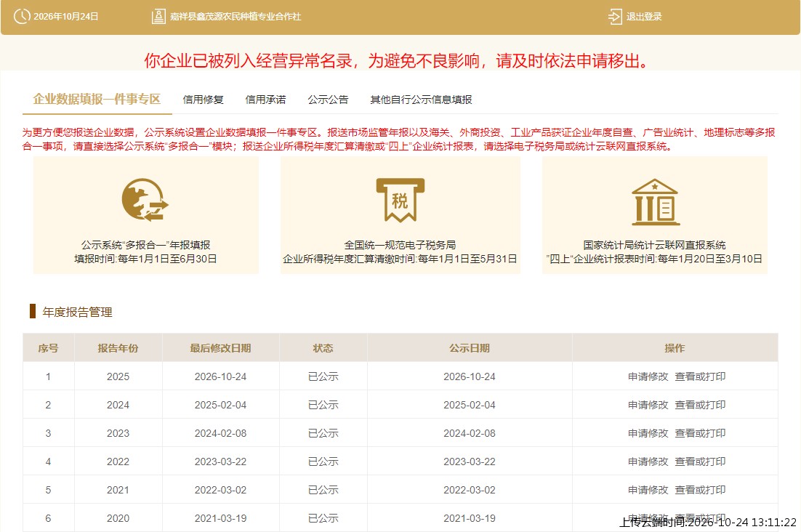The image size is (801, 532).
Task: Click the red abnormal-operation warning notice
Action: pos(398,61)
